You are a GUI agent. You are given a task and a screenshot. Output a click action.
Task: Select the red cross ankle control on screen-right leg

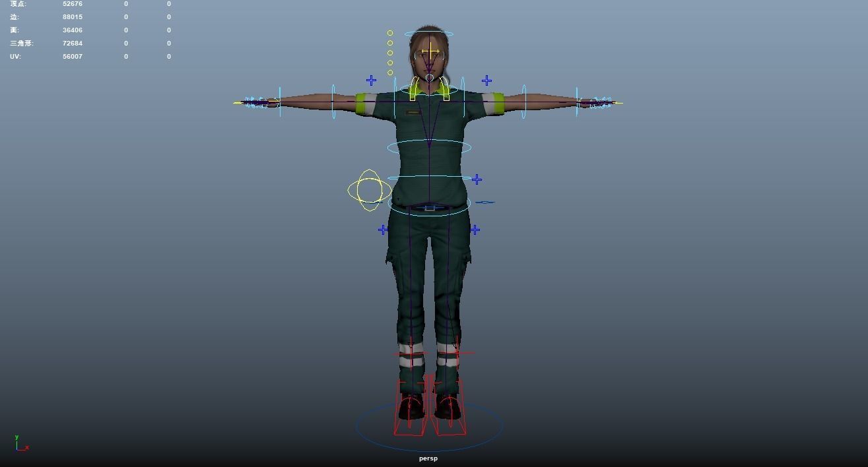click(x=457, y=353)
